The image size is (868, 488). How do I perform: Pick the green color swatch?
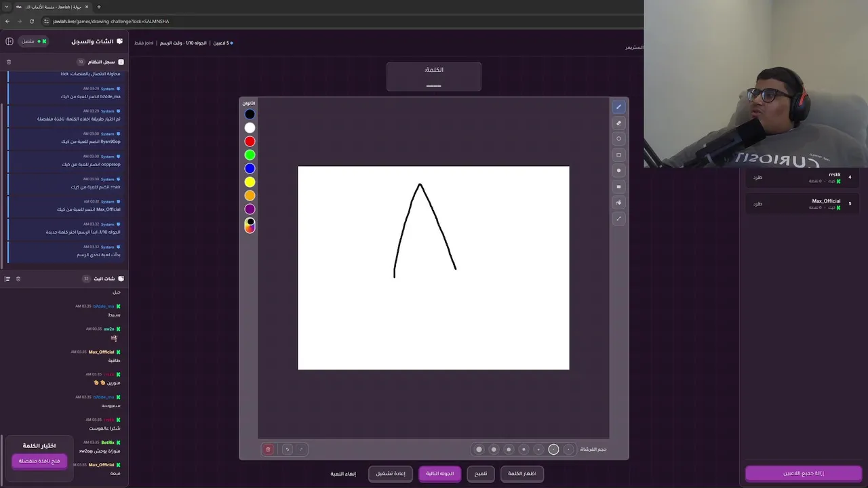[x=250, y=155]
